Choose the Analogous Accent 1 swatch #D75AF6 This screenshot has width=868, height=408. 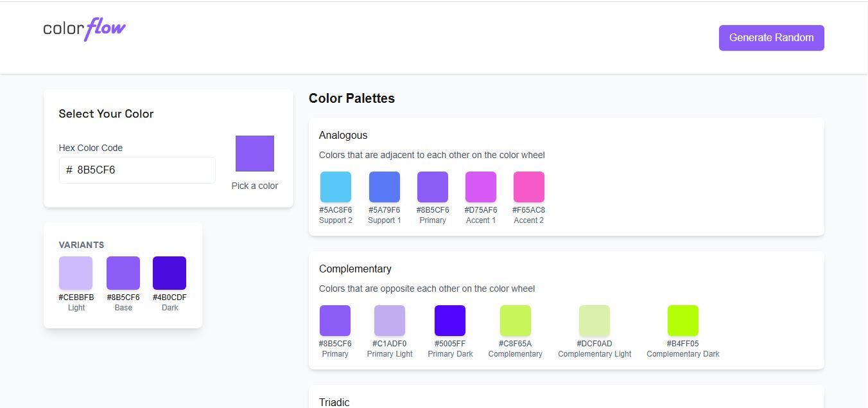[x=481, y=187]
